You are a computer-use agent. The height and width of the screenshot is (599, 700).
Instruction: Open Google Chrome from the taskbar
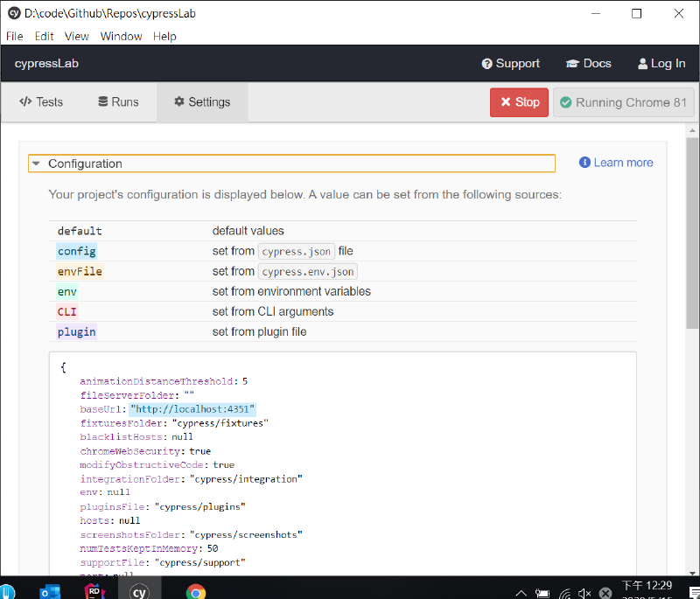(x=196, y=591)
